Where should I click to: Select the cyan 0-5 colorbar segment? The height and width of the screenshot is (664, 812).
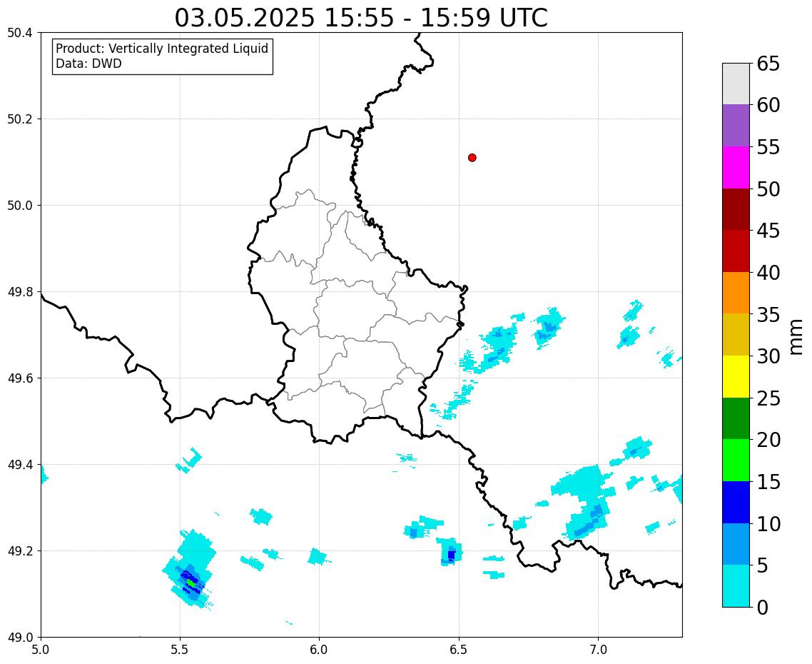pyautogui.click(x=736, y=585)
